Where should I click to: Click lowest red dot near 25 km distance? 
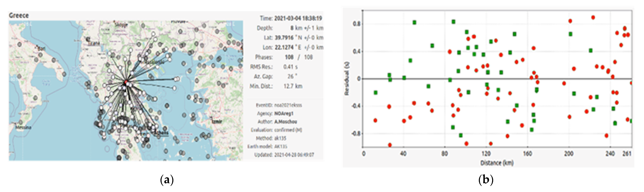[x=390, y=145]
